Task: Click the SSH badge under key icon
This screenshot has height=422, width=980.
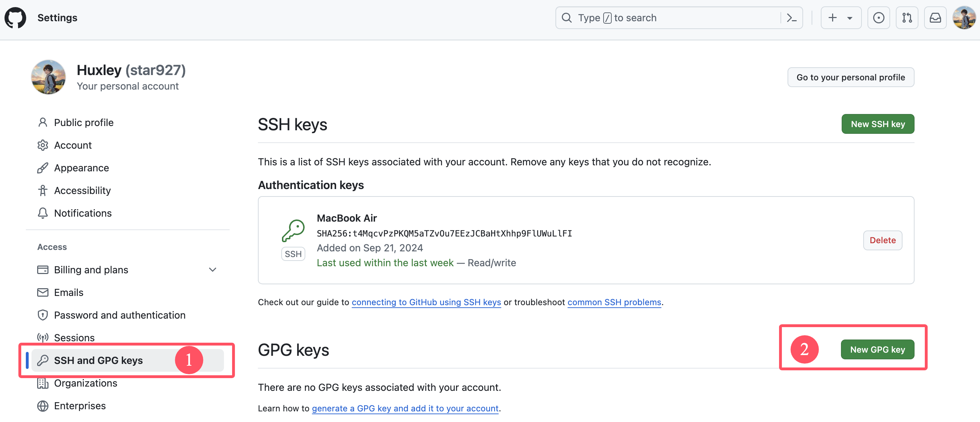Action: click(293, 254)
